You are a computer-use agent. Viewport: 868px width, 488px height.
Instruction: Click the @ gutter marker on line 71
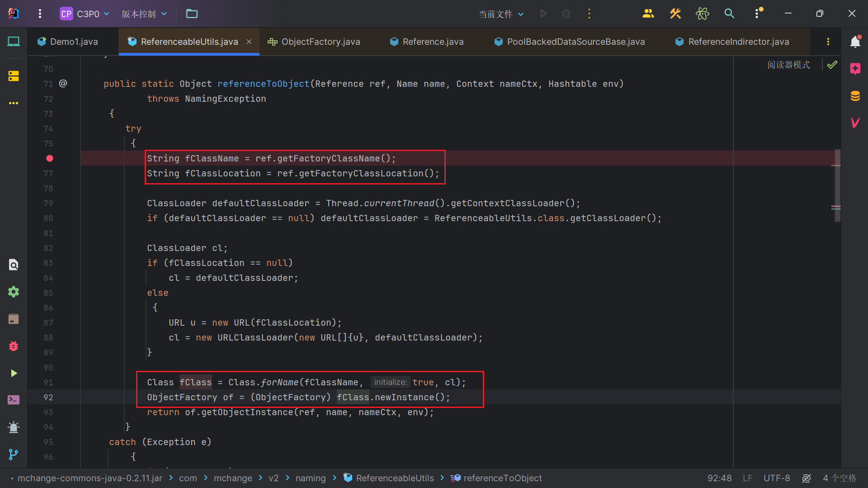63,83
